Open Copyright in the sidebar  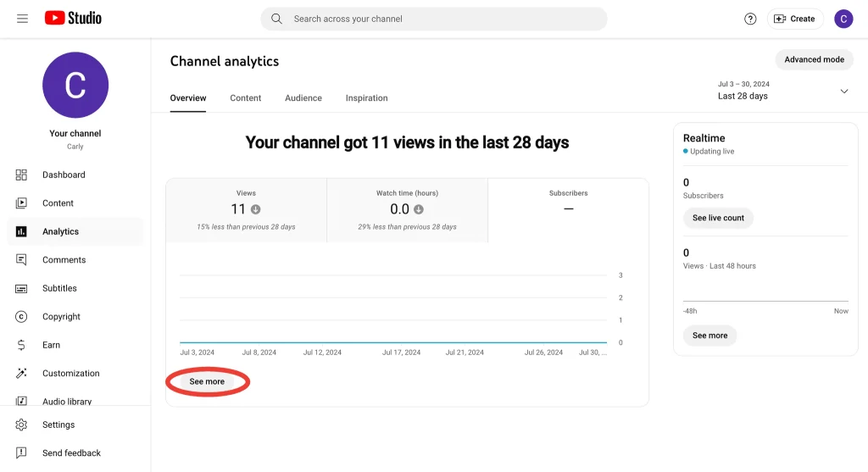click(x=61, y=317)
